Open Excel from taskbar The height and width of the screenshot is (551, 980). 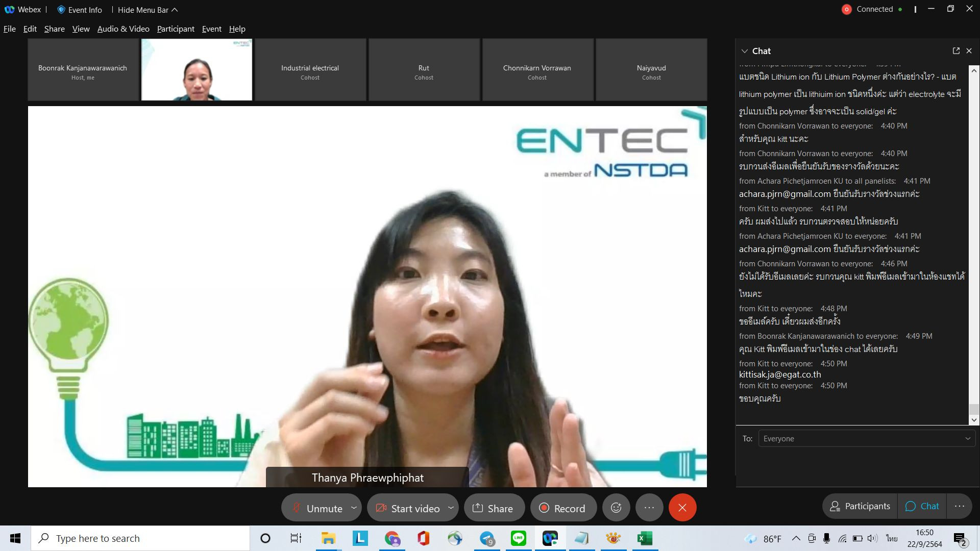click(645, 538)
